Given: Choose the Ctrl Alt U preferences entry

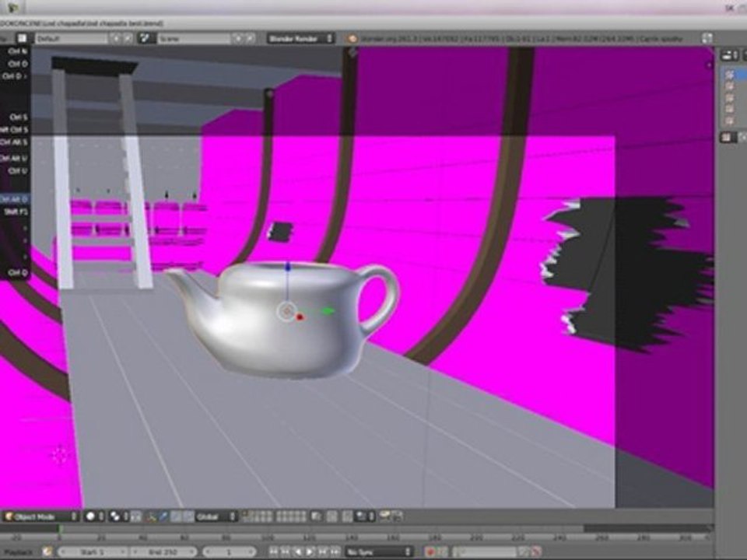Looking at the screenshot, I should tap(16, 158).
